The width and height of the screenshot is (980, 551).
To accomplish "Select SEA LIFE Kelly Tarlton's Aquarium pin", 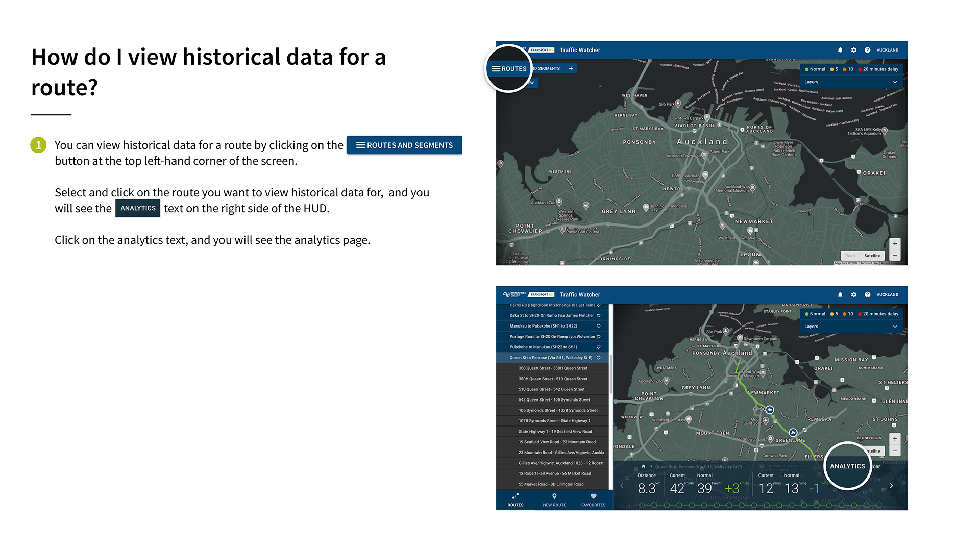I will pyautogui.click(x=885, y=131).
